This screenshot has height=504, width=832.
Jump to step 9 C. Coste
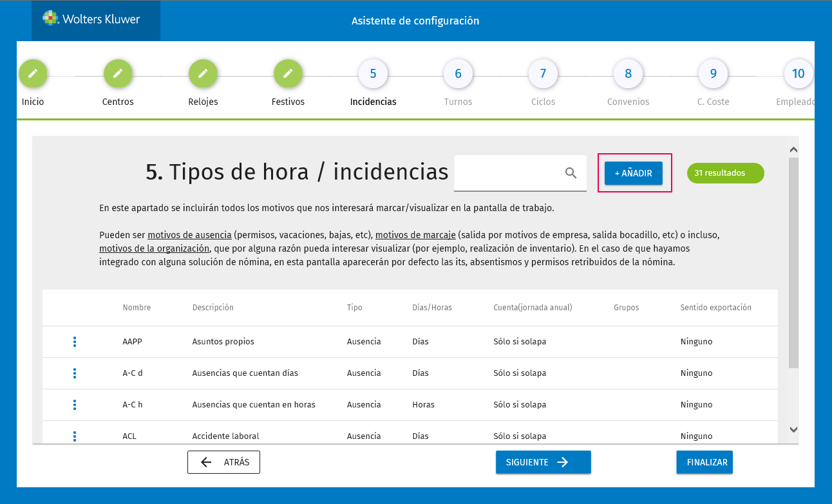713,74
